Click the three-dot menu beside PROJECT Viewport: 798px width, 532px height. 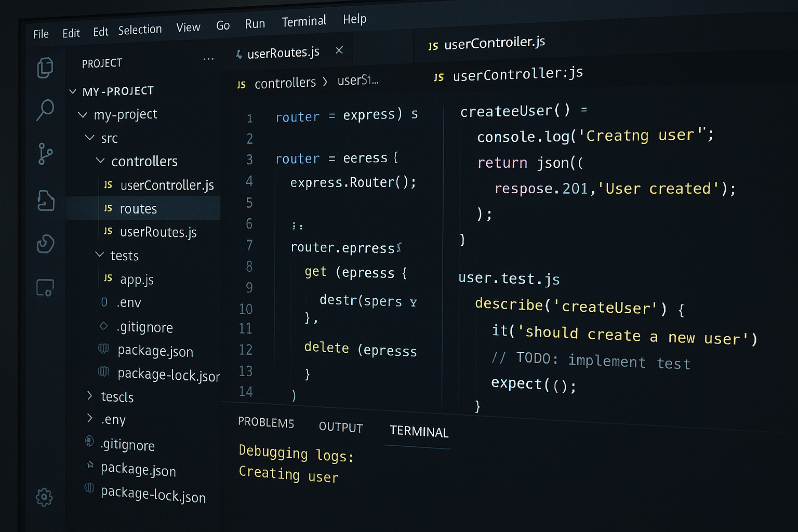click(208, 59)
